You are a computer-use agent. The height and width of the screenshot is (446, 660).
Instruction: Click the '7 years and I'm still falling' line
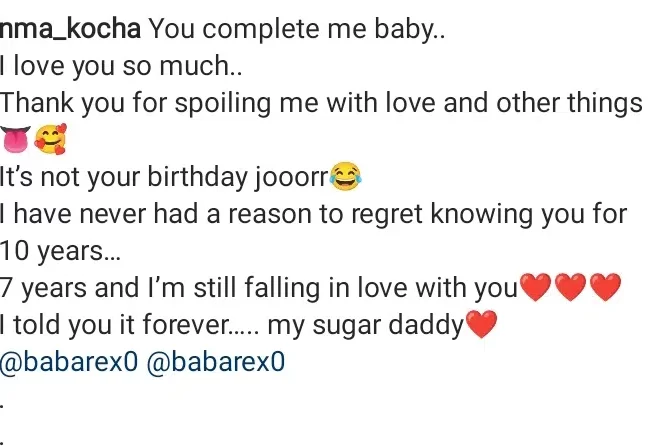[x=260, y=288]
